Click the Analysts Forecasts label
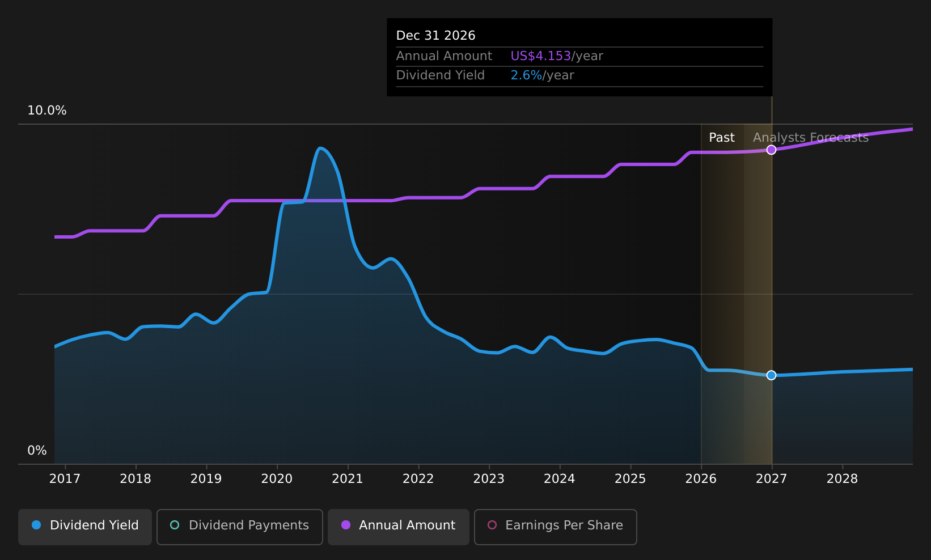 [811, 138]
